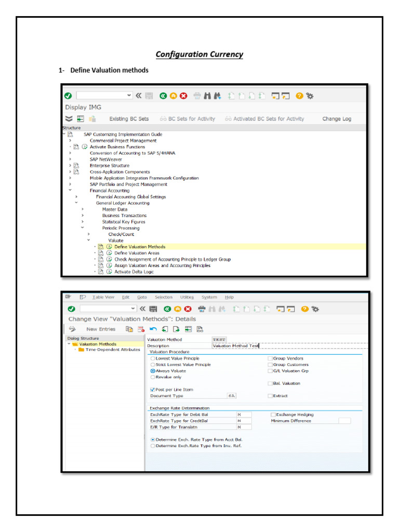Viewport: 399px width, 532px height.
Task: Click Expand All double-chevron icon in Display IMG
Action: [x=69, y=119]
